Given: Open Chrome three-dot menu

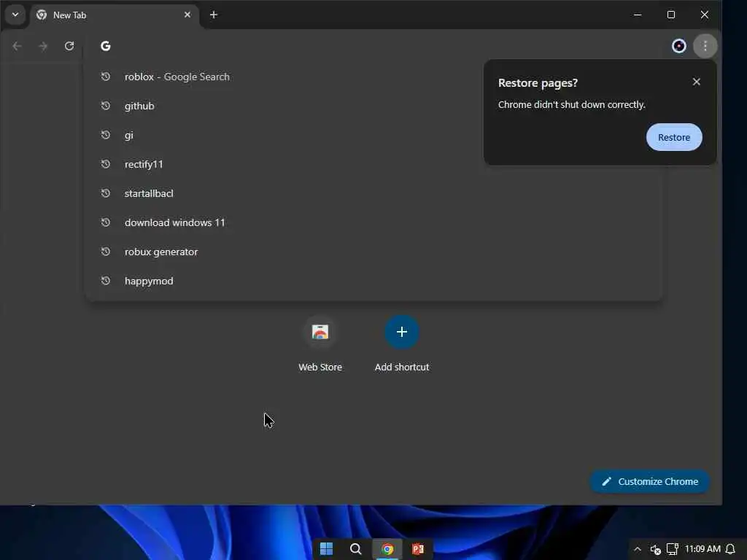Looking at the screenshot, I should point(705,46).
